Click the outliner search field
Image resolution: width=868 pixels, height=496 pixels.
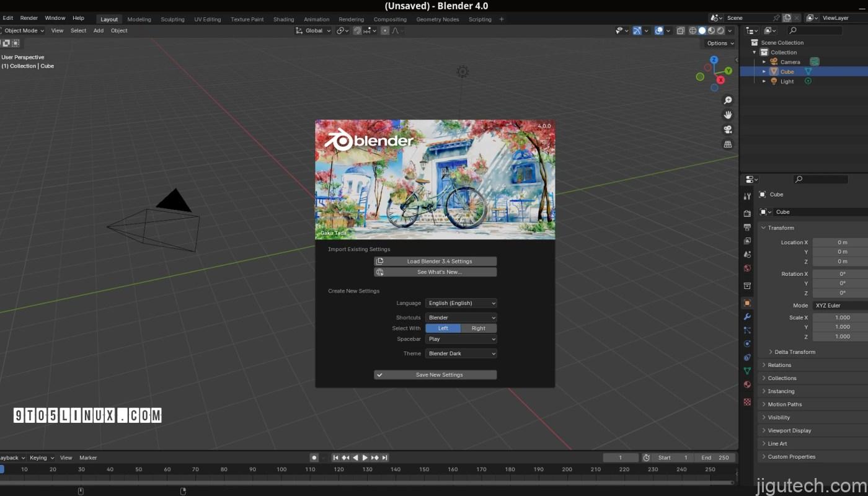[x=815, y=30]
